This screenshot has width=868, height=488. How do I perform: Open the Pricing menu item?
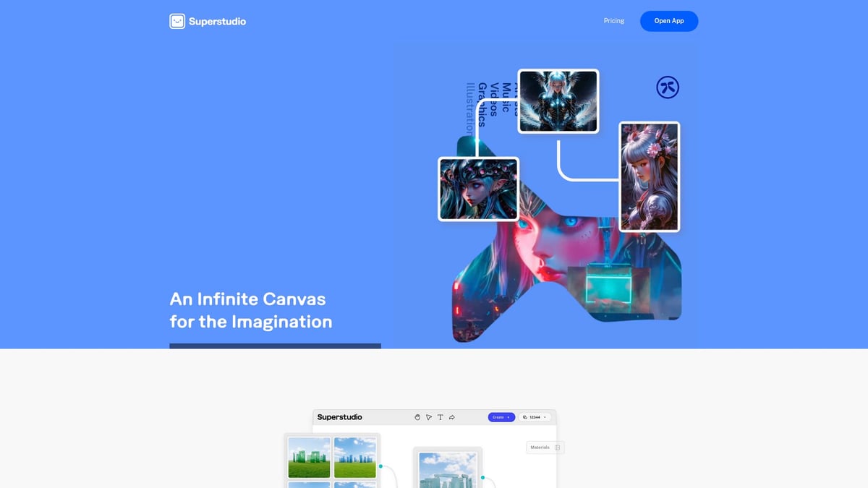613,20
